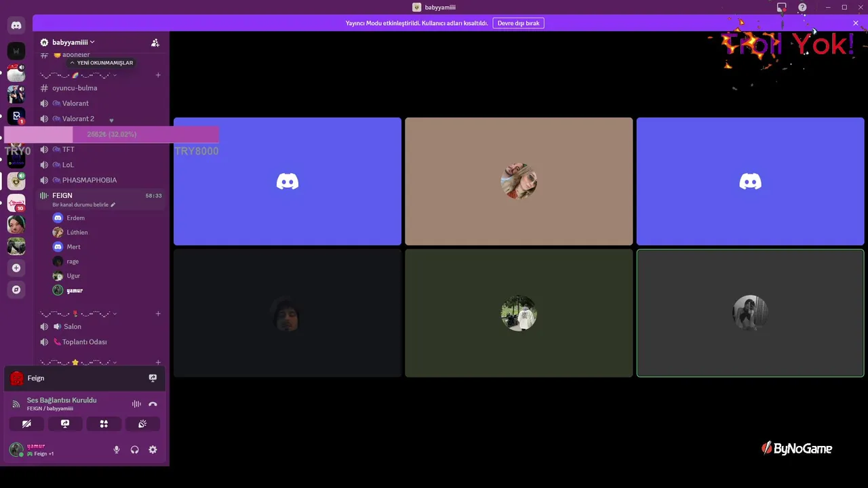
Task: Start an activity from voice panel
Action: (x=104, y=424)
